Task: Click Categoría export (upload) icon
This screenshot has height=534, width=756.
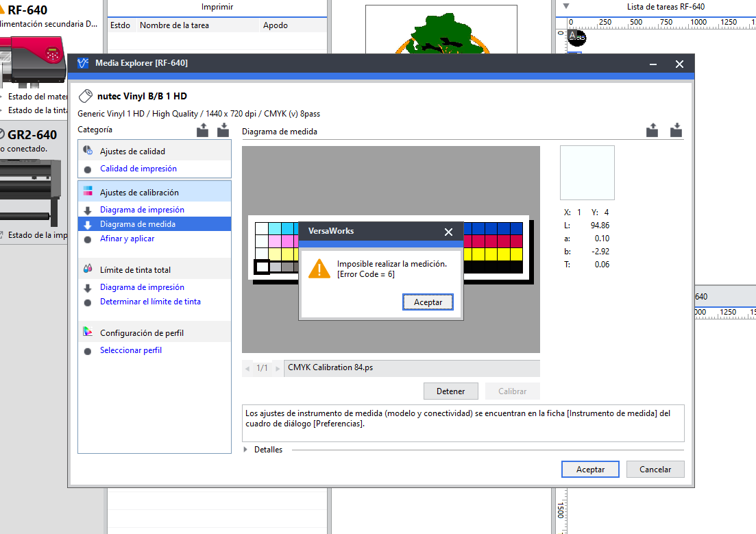Action: (x=202, y=130)
